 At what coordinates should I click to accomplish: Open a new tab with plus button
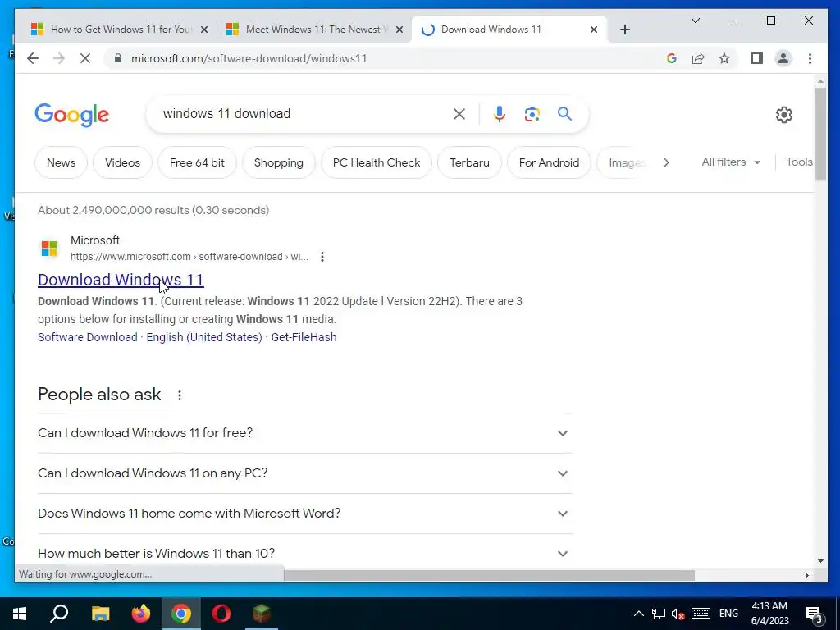coord(624,30)
